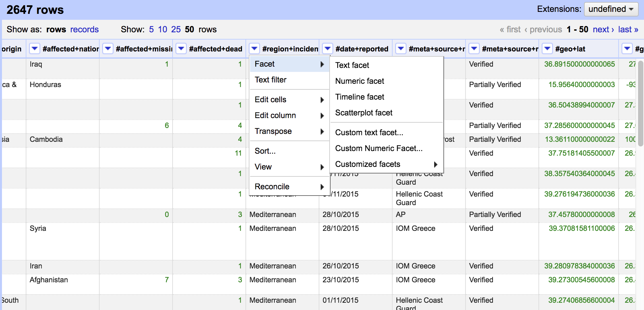
Task: Open Edit column submenu
Action: 290,115
